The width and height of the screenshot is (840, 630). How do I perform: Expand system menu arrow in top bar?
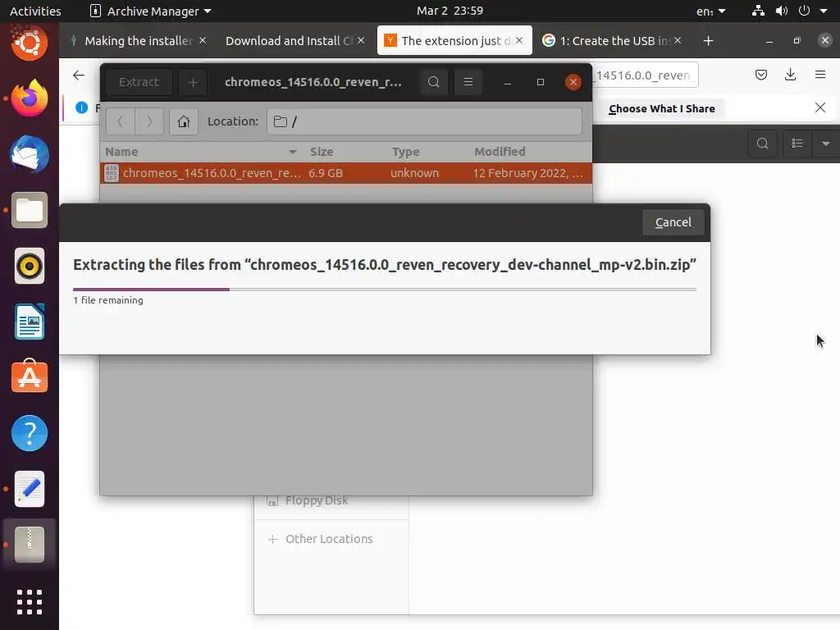pyautogui.click(x=824, y=11)
